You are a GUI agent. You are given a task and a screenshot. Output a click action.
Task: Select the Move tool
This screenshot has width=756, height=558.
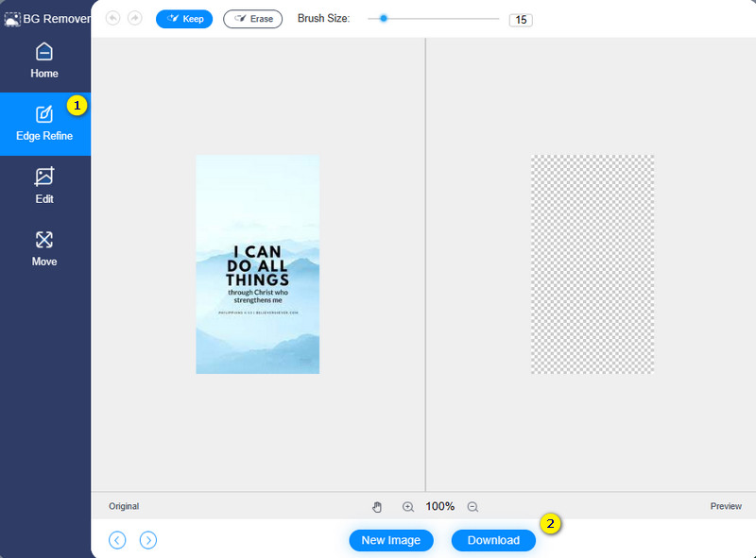[x=44, y=248]
